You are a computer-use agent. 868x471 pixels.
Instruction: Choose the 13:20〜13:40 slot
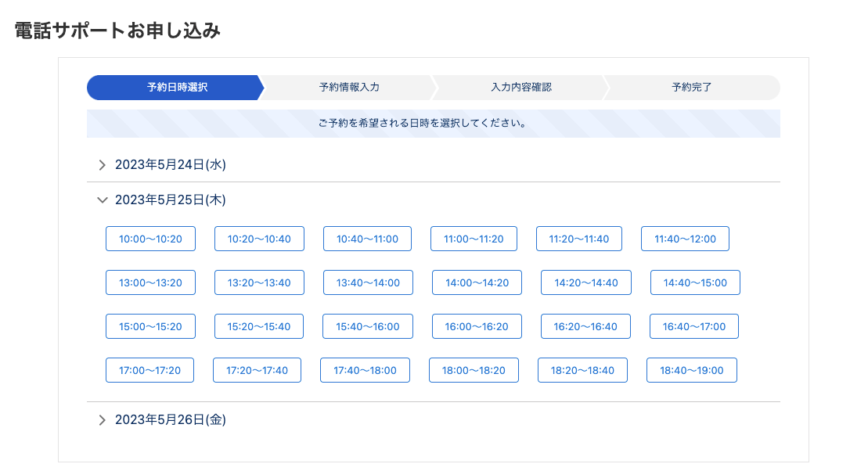(259, 282)
